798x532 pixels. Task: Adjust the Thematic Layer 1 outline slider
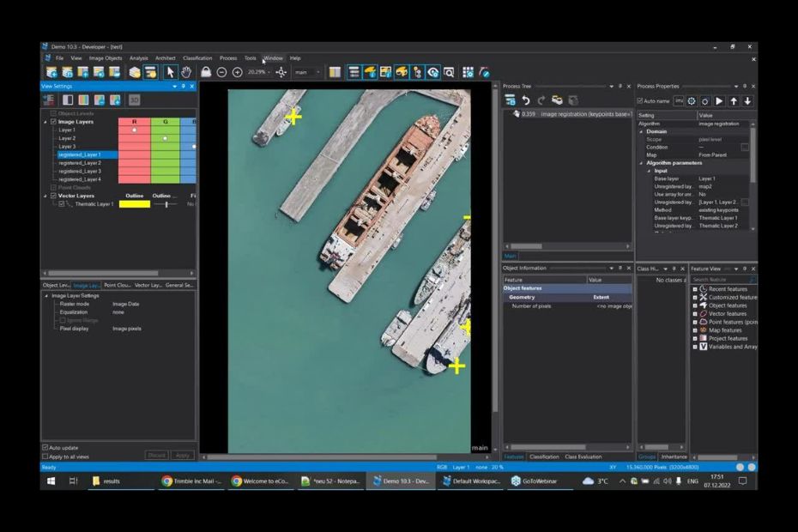click(x=166, y=203)
